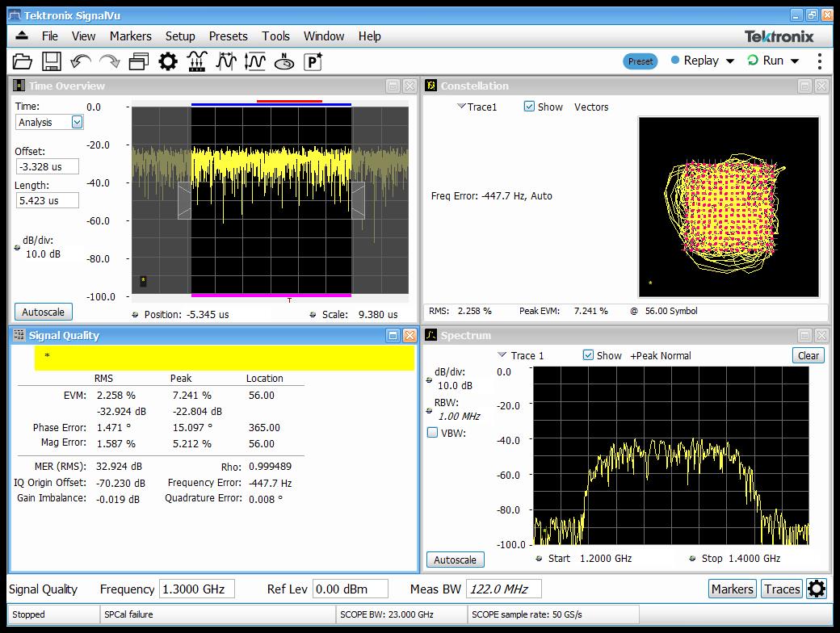Click the Presets P-star toolbar icon
This screenshot has height=633, width=840.
click(313, 61)
